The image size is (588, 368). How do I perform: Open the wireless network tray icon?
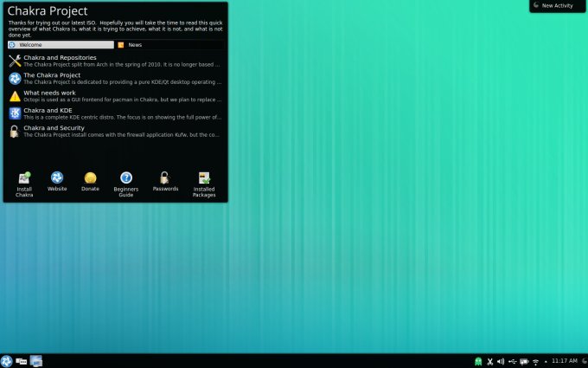click(535, 362)
